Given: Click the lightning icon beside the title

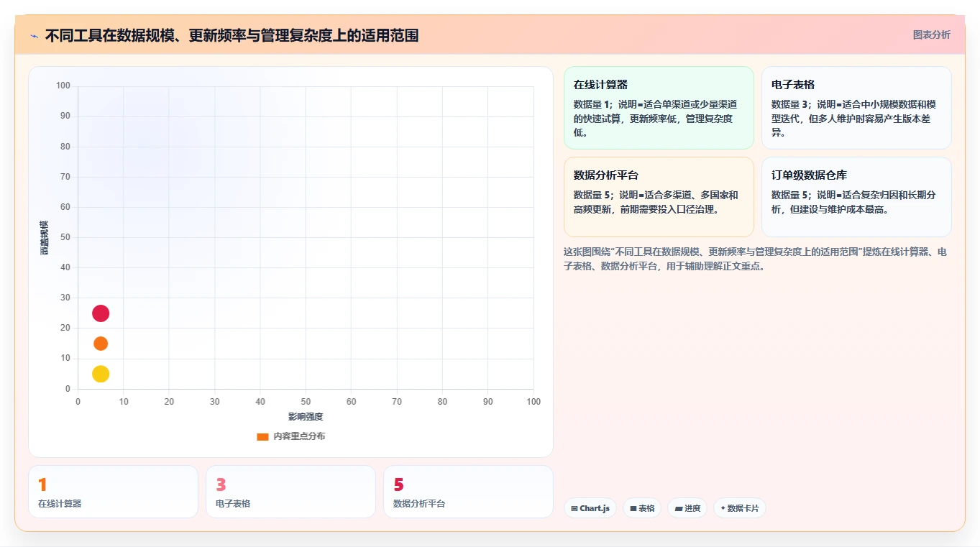Looking at the screenshot, I should pyautogui.click(x=34, y=36).
